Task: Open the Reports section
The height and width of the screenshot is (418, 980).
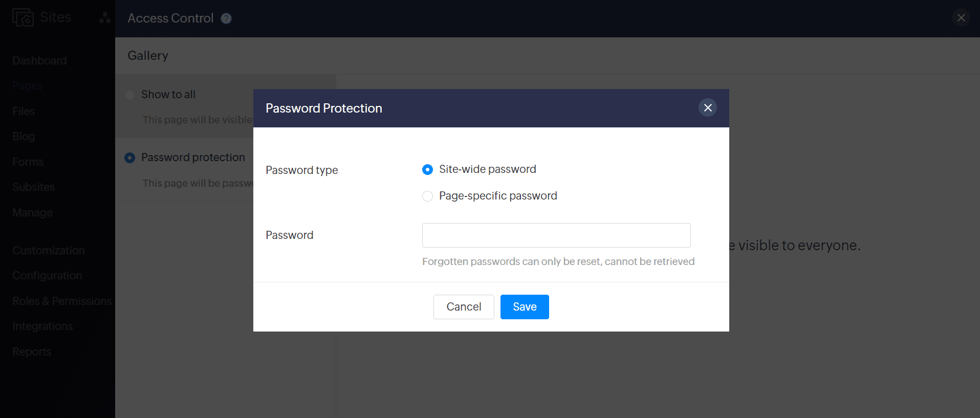Action: tap(32, 352)
